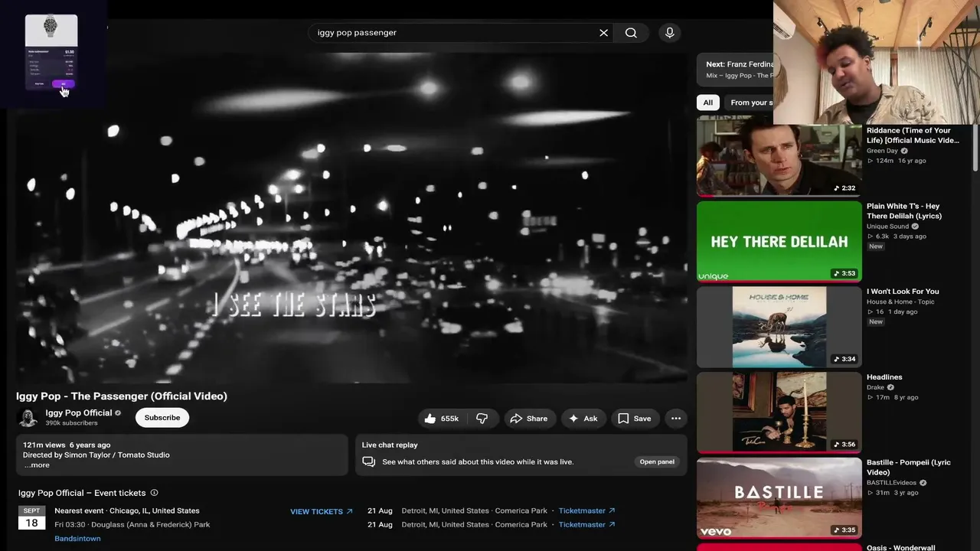Click the magnifier search icon

631,33
